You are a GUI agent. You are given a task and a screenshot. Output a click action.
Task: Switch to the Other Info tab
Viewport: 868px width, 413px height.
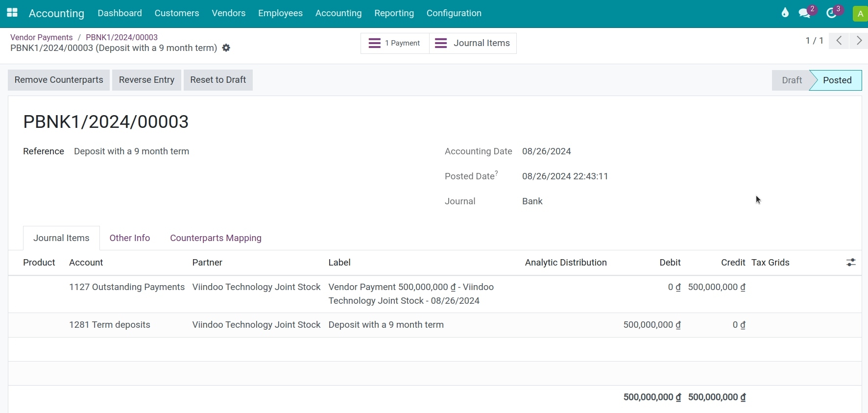pos(130,238)
